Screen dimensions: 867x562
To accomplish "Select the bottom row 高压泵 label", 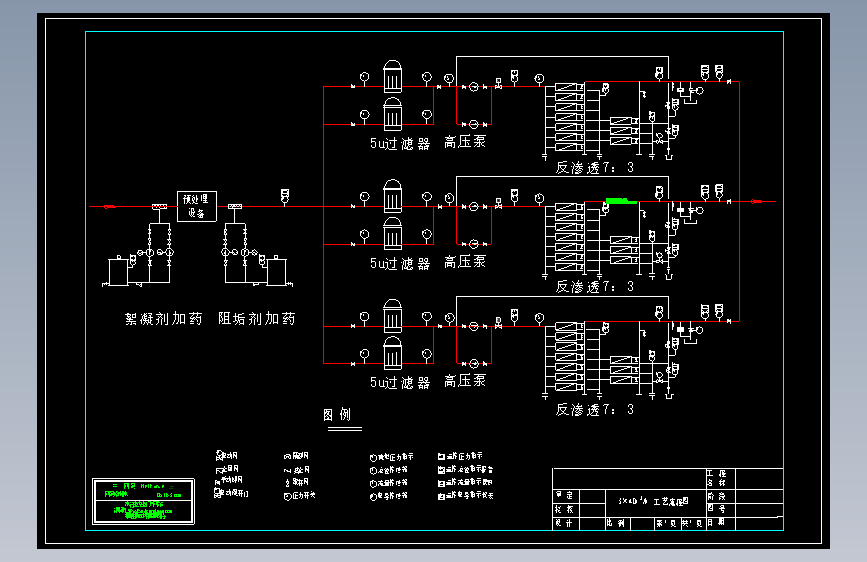I will 465,381.
